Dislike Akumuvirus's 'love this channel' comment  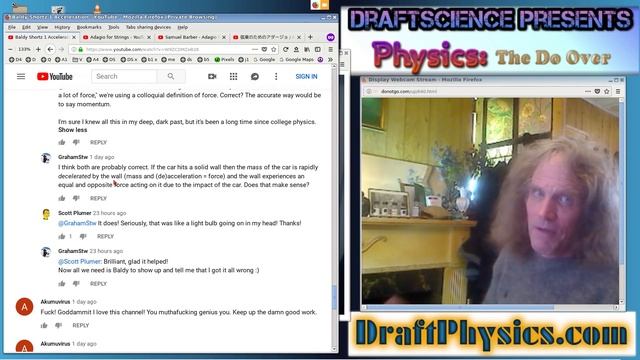click(59, 325)
